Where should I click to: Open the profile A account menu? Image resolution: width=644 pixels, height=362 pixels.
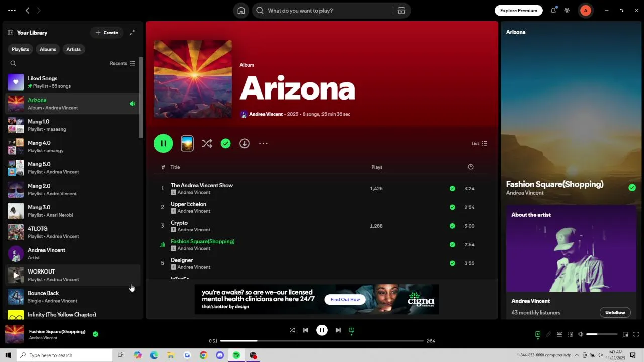[x=585, y=11]
